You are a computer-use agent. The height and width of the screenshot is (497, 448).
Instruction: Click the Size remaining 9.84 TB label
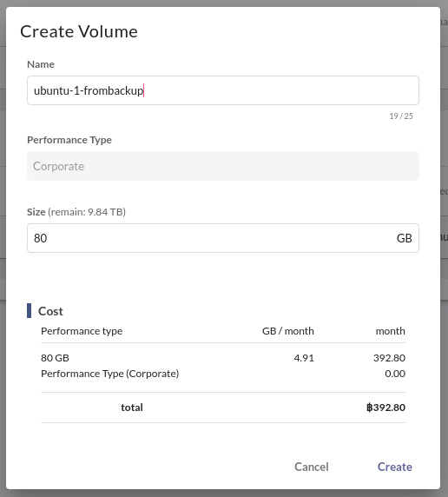coord(76,212)
